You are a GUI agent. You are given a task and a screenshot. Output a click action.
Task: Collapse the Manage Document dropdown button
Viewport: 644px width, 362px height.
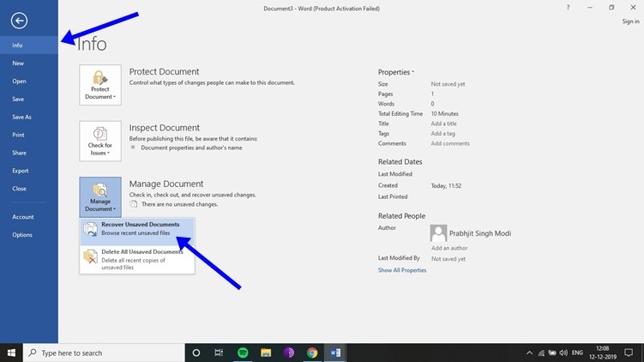coord(100,197)
